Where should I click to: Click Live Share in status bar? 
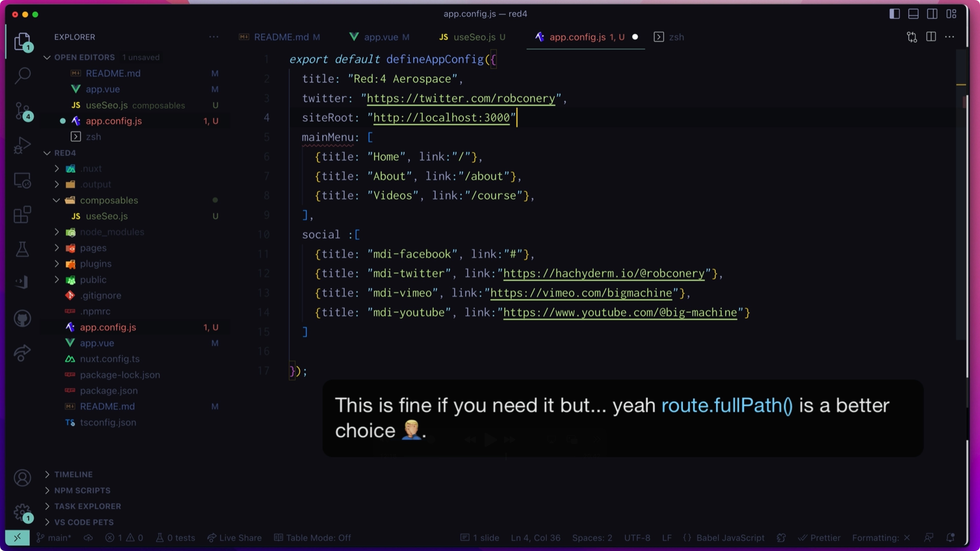click(235, 538)
